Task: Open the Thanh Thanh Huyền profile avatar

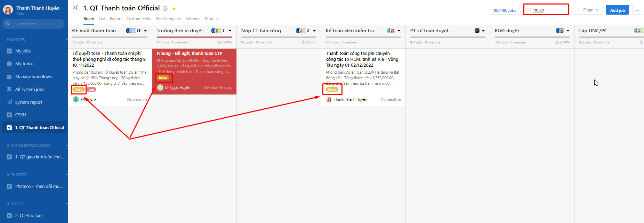Action: (x=8, y=10)
